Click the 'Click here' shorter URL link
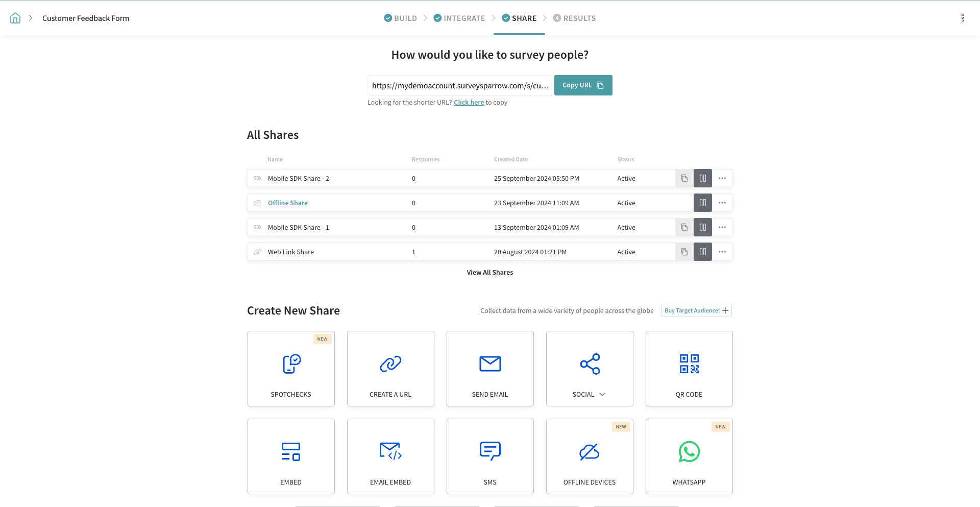The height and width of the screenshot is (507, 980). pos(469,103)
